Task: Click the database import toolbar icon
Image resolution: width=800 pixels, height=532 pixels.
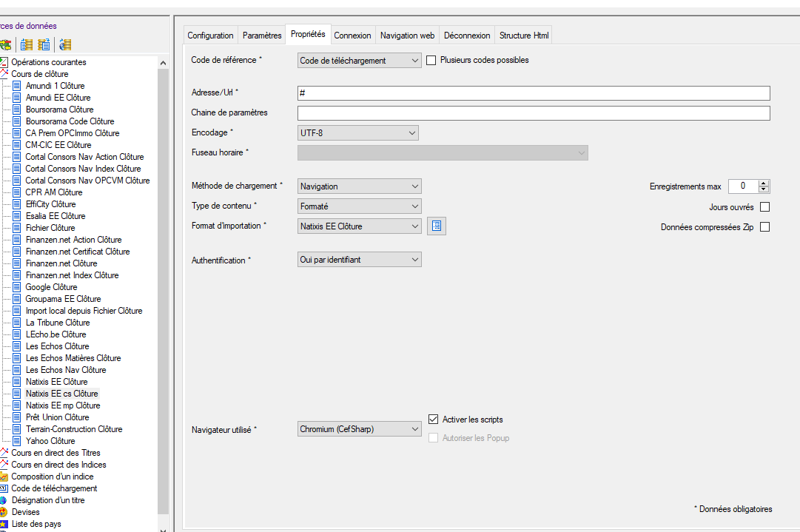Action: coord(27,44)
